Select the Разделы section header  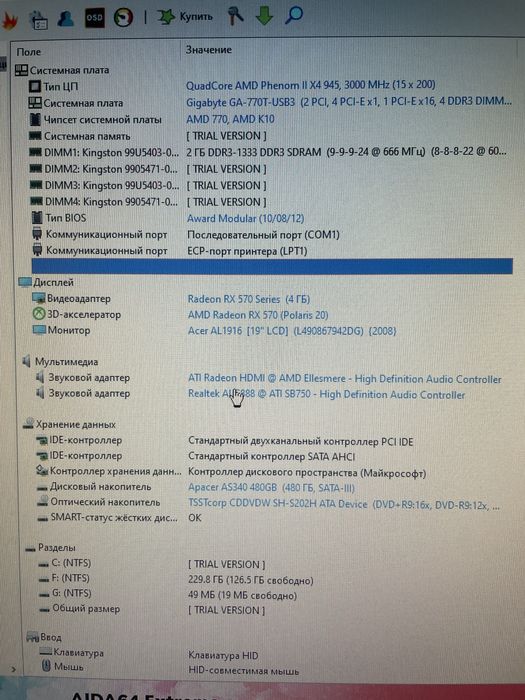click(x=50, y=547)
